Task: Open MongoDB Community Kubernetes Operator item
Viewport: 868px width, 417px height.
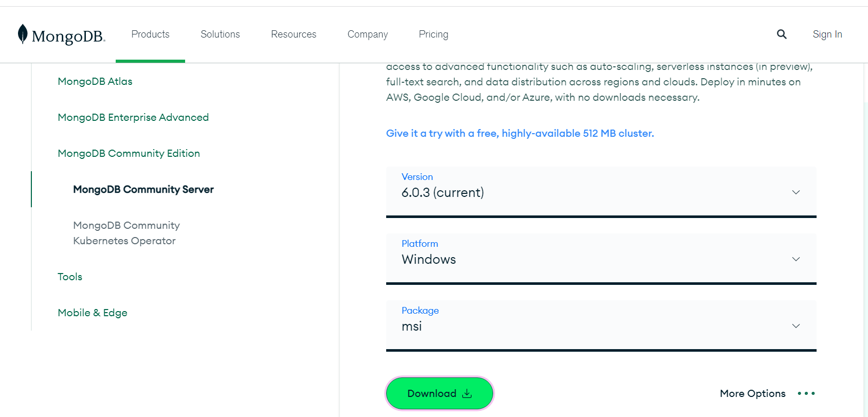Action: [x=126, y=233]
